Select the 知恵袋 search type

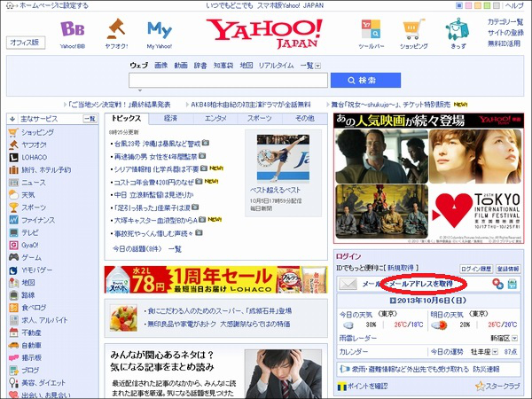223,66
